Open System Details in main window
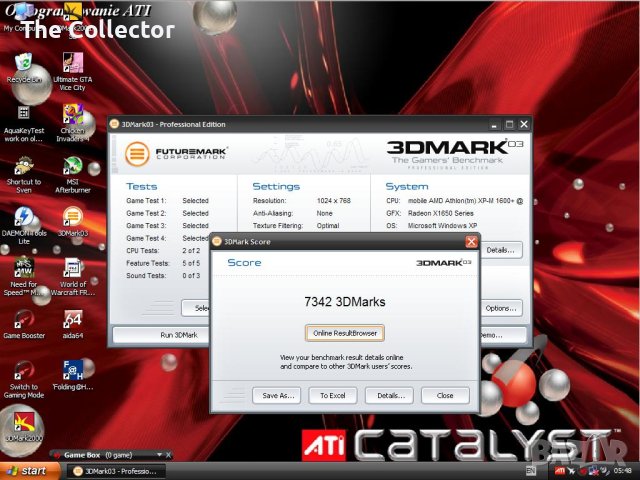This screenshot has height=480, width=640. [x=501, y=250]
